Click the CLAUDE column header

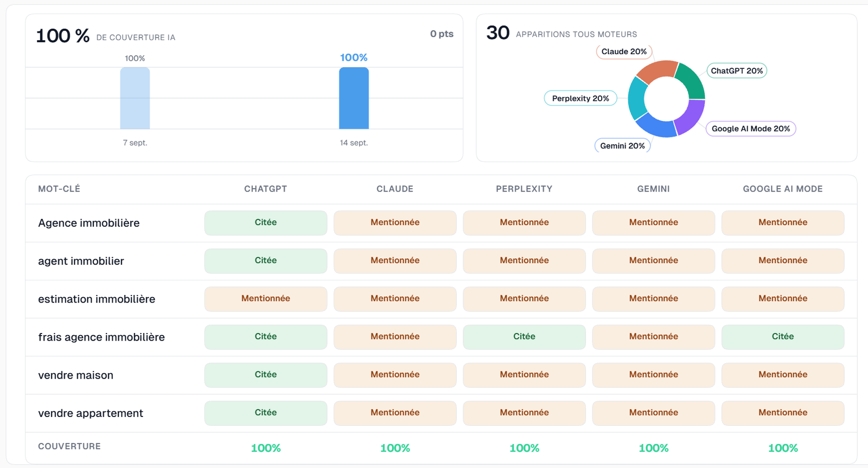click(x=395, y=189)
